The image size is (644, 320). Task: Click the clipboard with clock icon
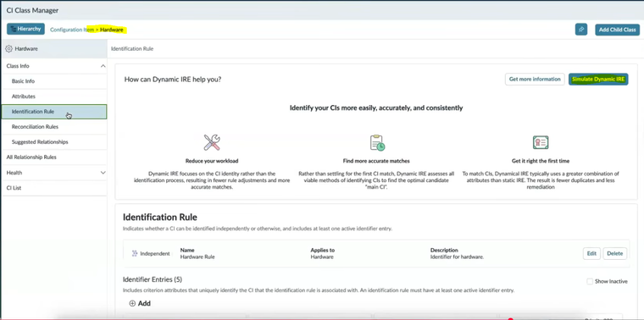pyautogui.click(x=376, y=142)
